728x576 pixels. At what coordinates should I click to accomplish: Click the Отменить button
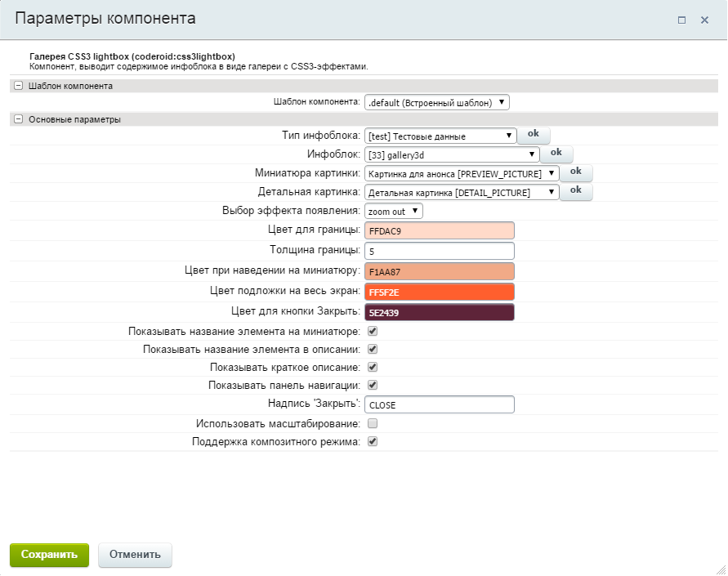(135, 555)
